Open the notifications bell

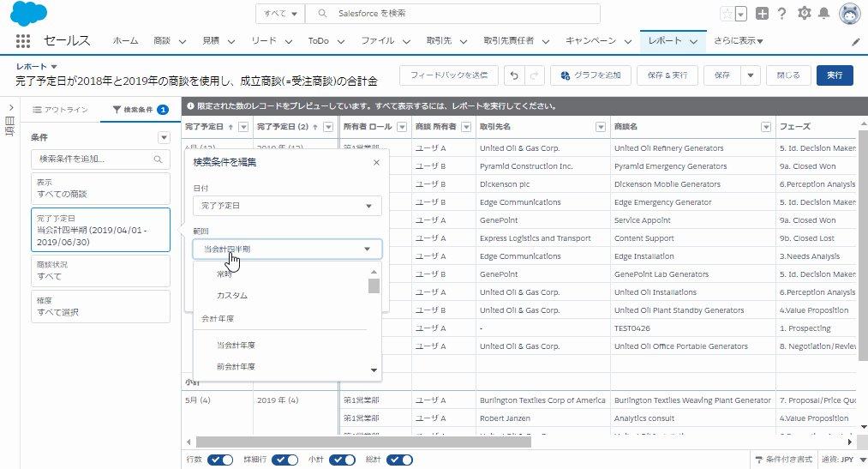point(824,13)
